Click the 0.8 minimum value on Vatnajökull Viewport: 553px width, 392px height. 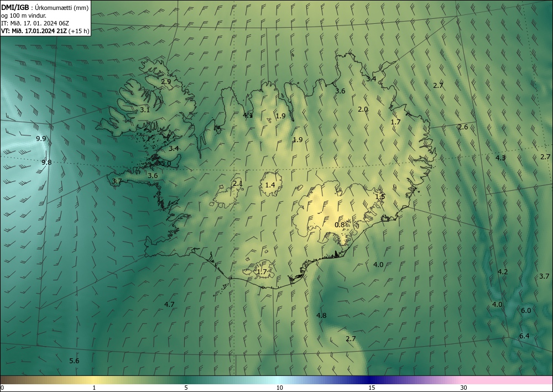point(340,225)
